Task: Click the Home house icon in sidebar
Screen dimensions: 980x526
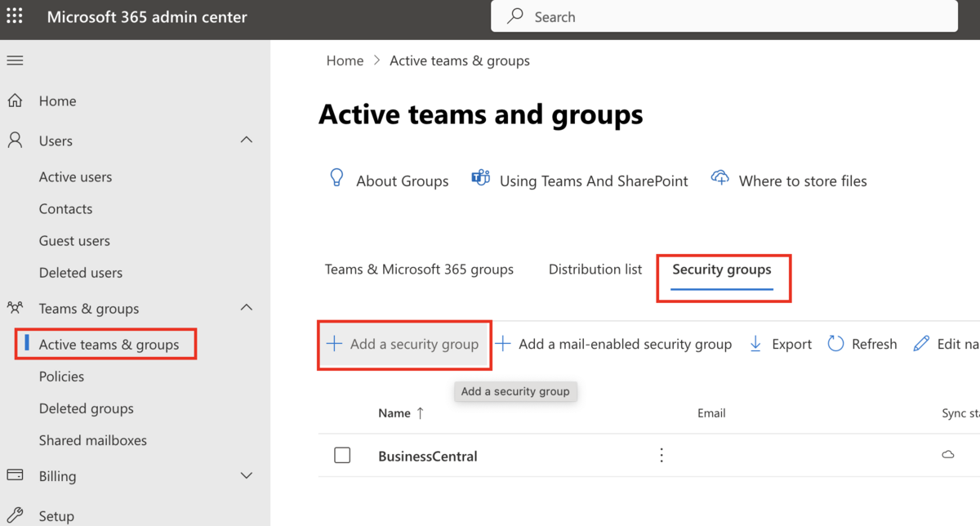Action: click(x=15, y=101)
